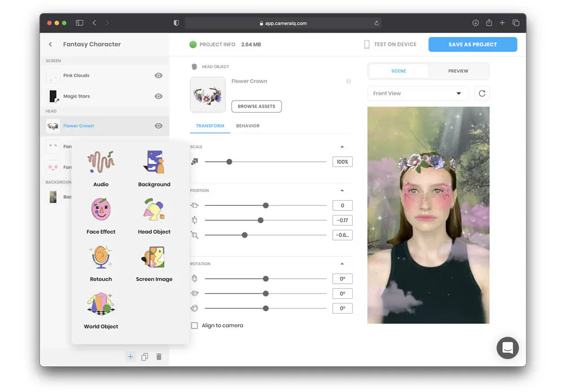Click the Y position slider handle
The width and height of the screenshot is (566, 392).
[261, 221]
